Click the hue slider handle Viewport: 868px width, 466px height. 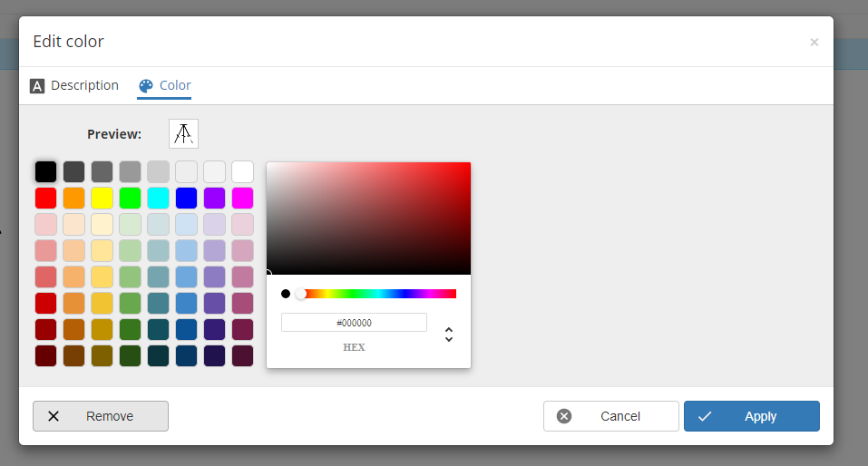pos(300,294)
